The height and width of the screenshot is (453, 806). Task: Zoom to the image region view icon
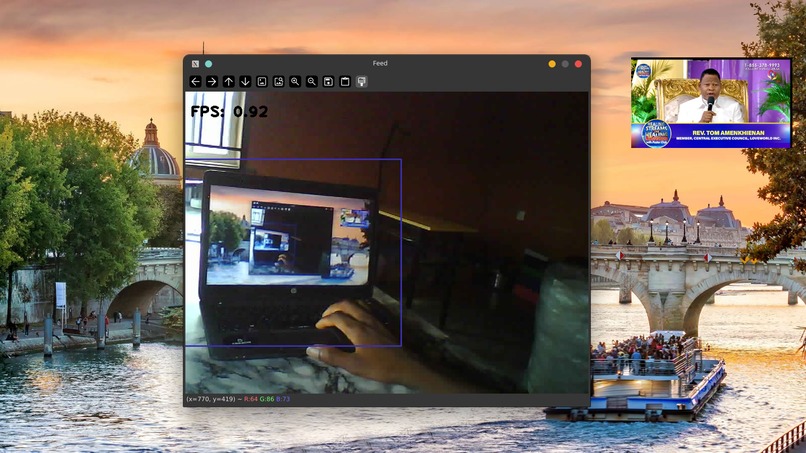tap(279, 81)
